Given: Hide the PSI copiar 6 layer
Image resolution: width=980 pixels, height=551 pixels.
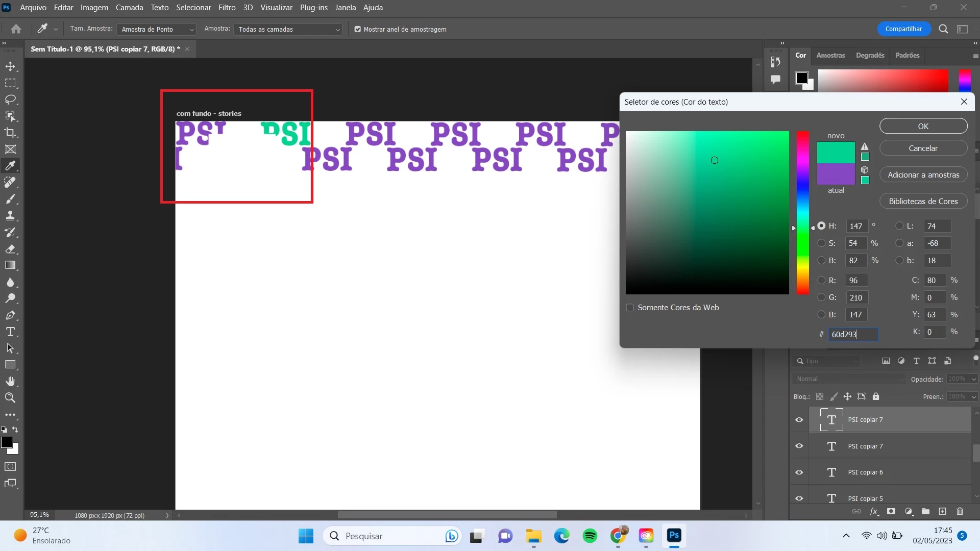Looking at the screenshot, I should (799, 472).
